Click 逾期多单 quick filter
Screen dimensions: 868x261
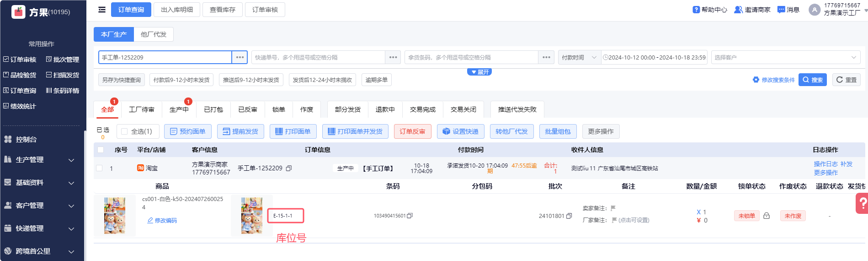(x=377, y=80)
